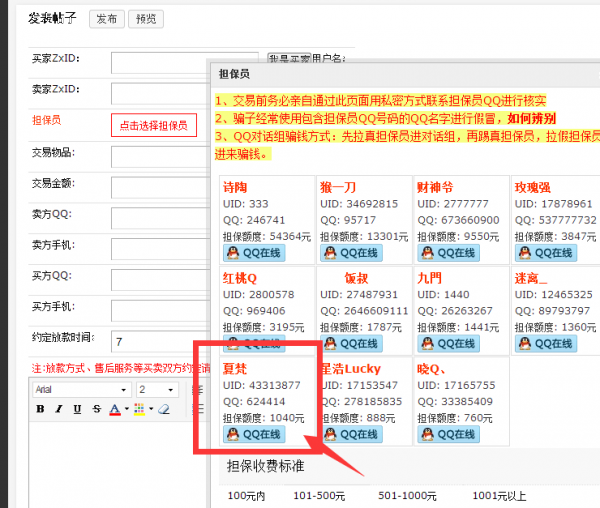Toggle underline formatting in editor
Image resolution: width=600 pixels, height=508 pixels.
pos(77,409)
